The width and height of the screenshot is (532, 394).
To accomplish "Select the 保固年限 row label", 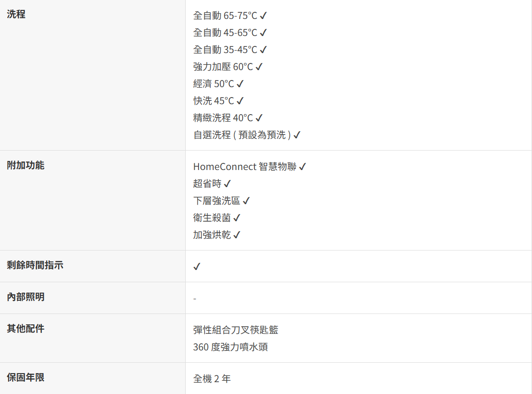I will (26, 377).
